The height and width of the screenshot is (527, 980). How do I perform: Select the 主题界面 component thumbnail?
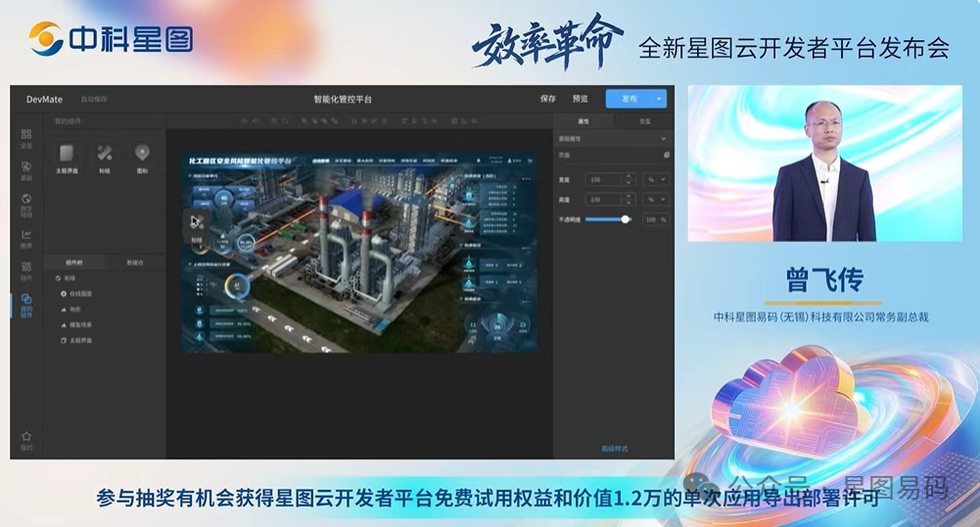[x=67, y=158]
